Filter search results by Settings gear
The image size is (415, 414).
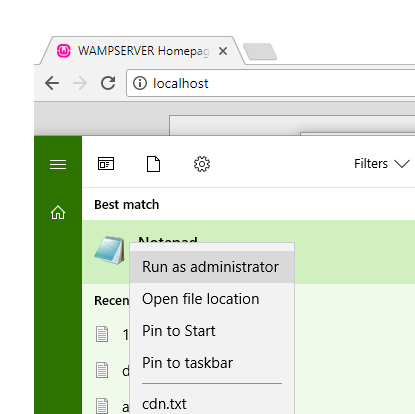tap(202, 164)
